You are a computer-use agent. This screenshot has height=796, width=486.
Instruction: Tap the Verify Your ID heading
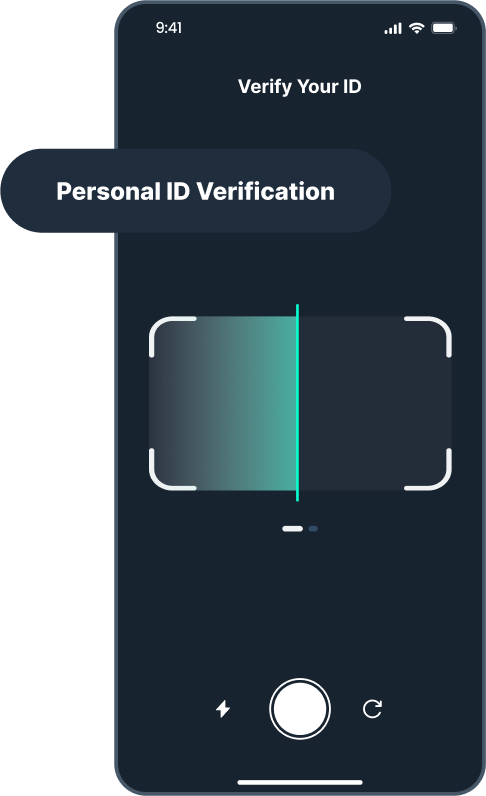(x=300, y=86)
